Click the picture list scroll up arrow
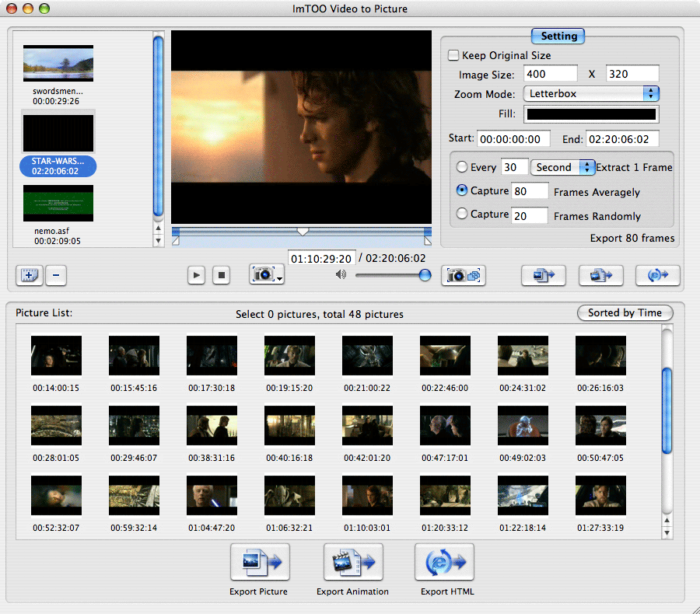The height and width of the screenshot is (614, 700). click(x=667, y=520)
